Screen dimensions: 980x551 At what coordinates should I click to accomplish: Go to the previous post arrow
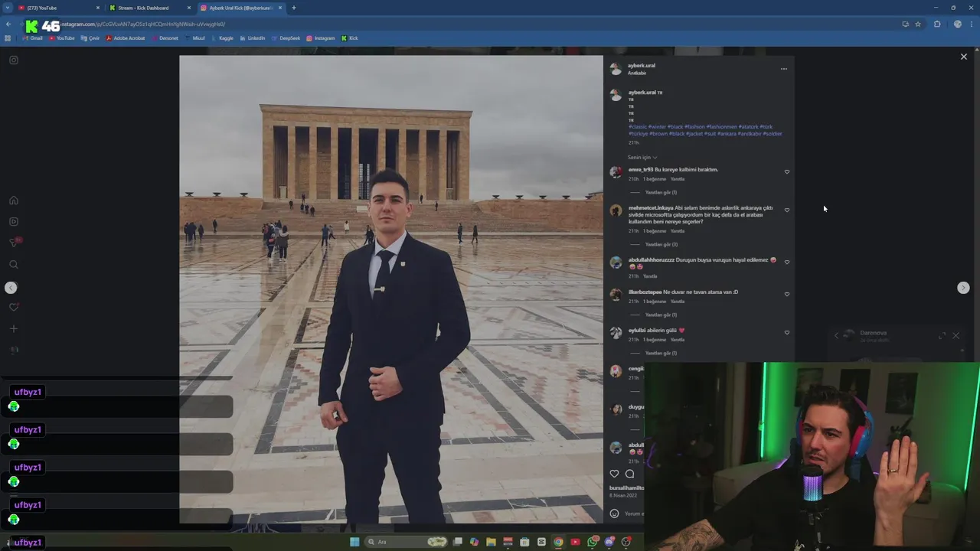pos(11,288)
